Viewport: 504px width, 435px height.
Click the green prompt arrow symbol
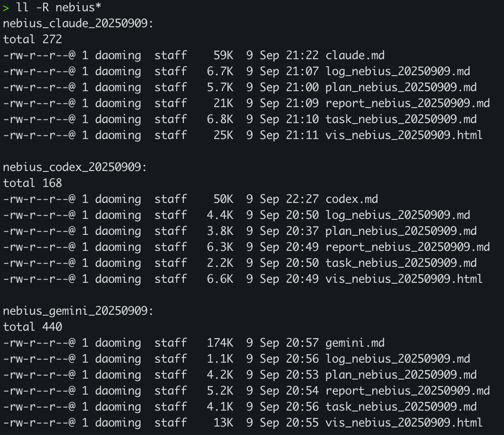6,8
